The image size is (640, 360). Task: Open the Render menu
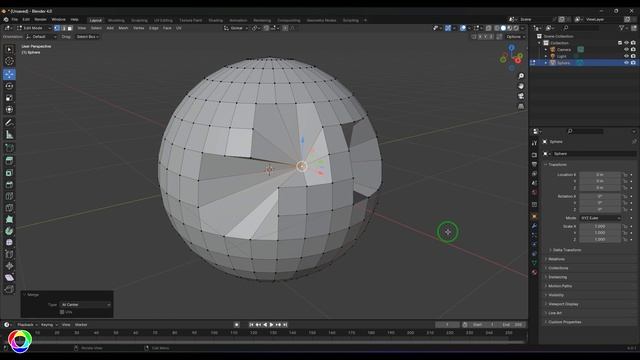click(x=40, y=20)
